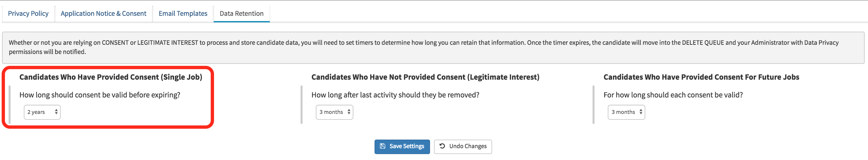Click the arrows on the Legitimate Interest months selector

349,112
